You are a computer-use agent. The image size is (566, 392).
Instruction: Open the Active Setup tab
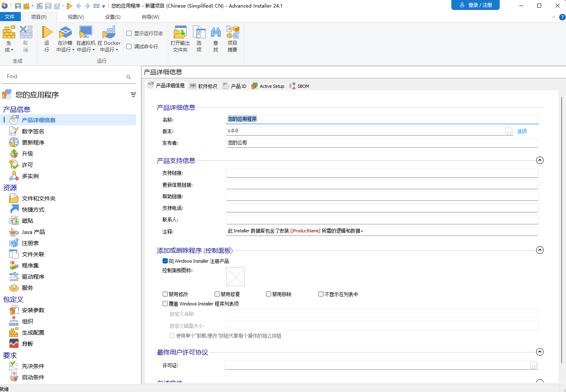[x=268, y=86]
